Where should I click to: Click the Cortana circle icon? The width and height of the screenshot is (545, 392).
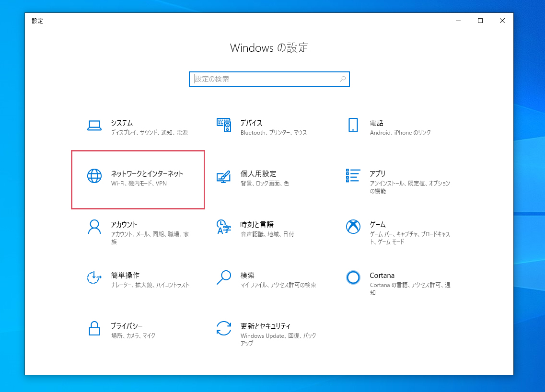click(x=353, y=277)
